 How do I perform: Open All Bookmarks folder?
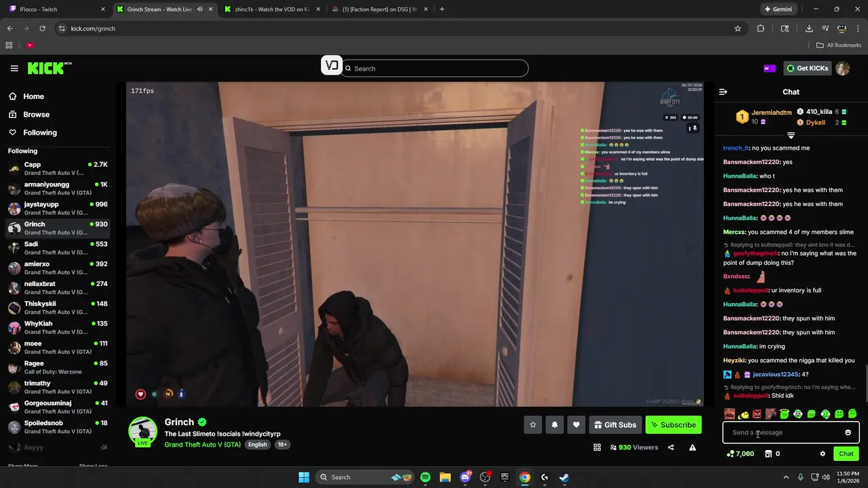pos(839,45)
